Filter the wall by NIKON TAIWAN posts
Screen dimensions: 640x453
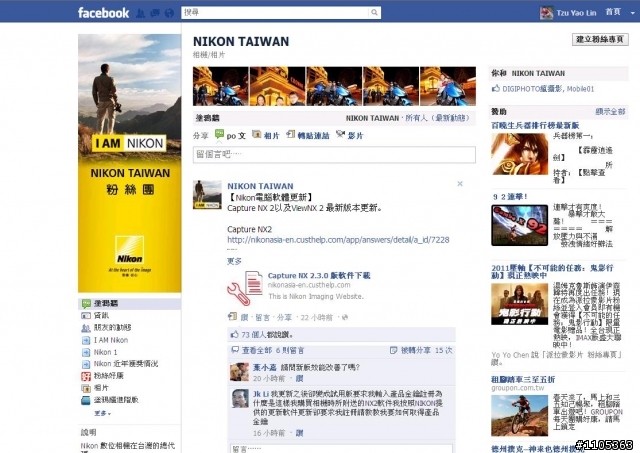372,118
